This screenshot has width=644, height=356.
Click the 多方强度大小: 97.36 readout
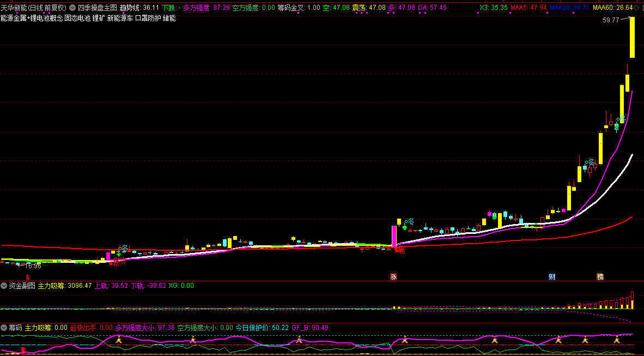(x=145, y=328)
